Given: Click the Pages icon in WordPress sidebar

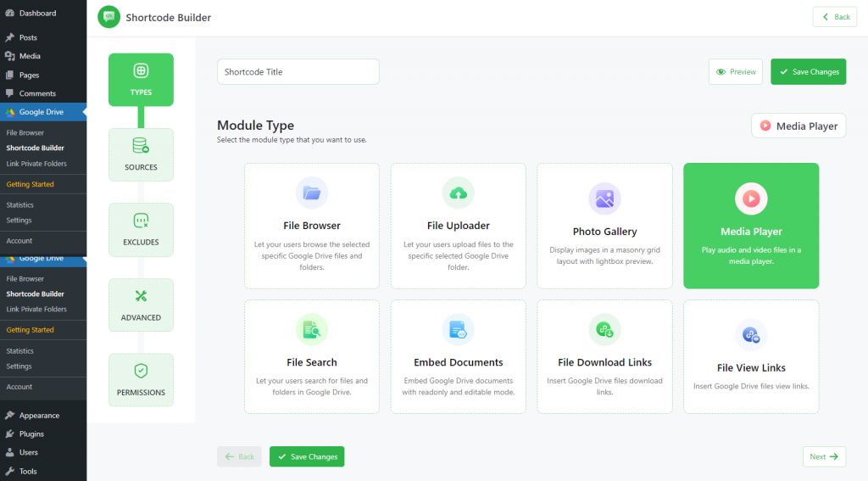Looking at the screenshot, I should 9,75.
